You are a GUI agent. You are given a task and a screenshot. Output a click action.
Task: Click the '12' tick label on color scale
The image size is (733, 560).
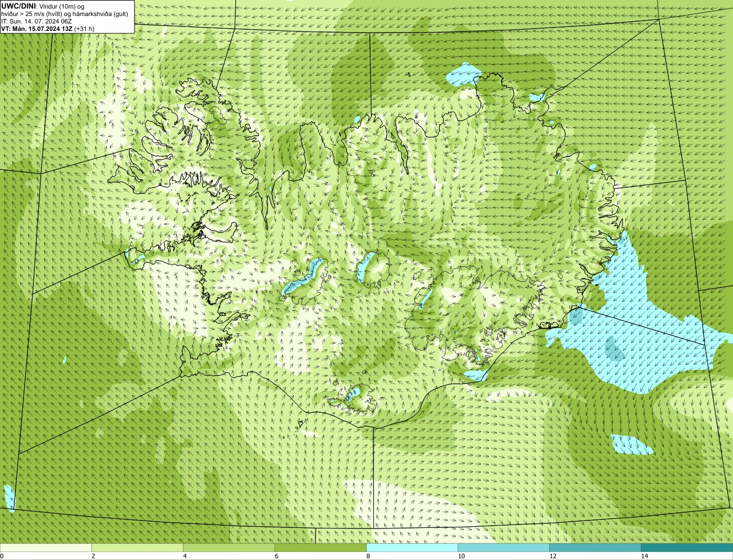(553, 556)
